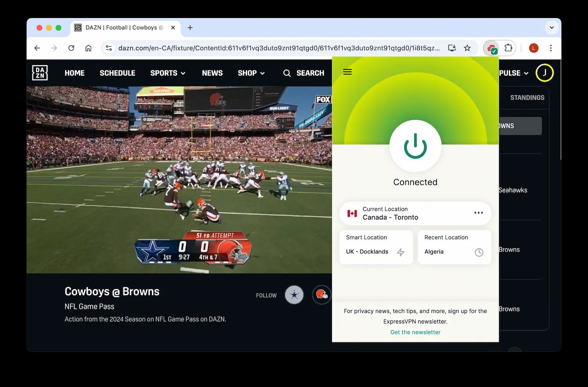Click the Cowboys @ Browns title
The height and width of the screenshot is (387, 588).
112,291
